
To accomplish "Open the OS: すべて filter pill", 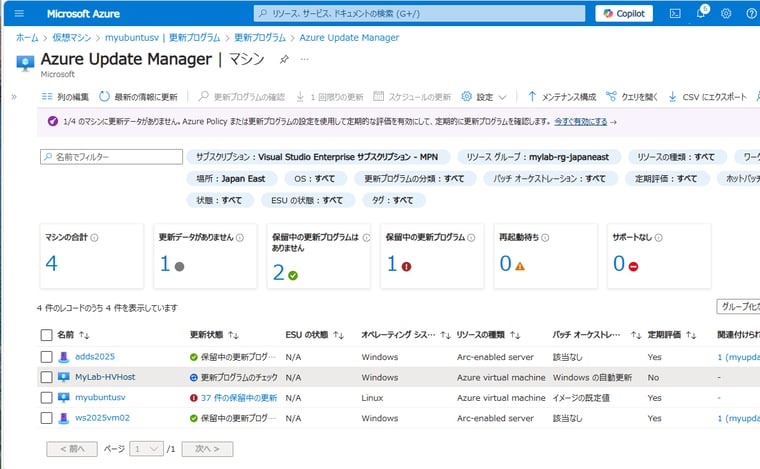I will pyautogui.click(x=315, y=178).
